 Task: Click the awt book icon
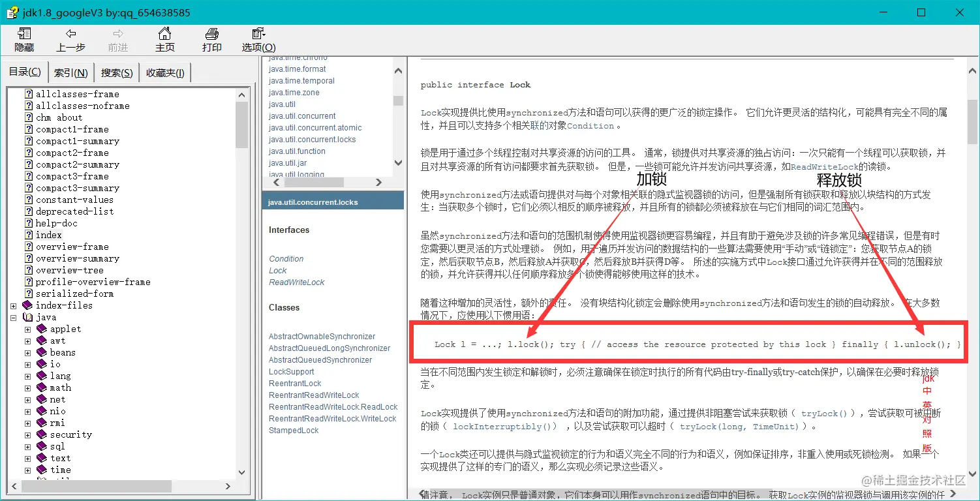pos(42,341)
